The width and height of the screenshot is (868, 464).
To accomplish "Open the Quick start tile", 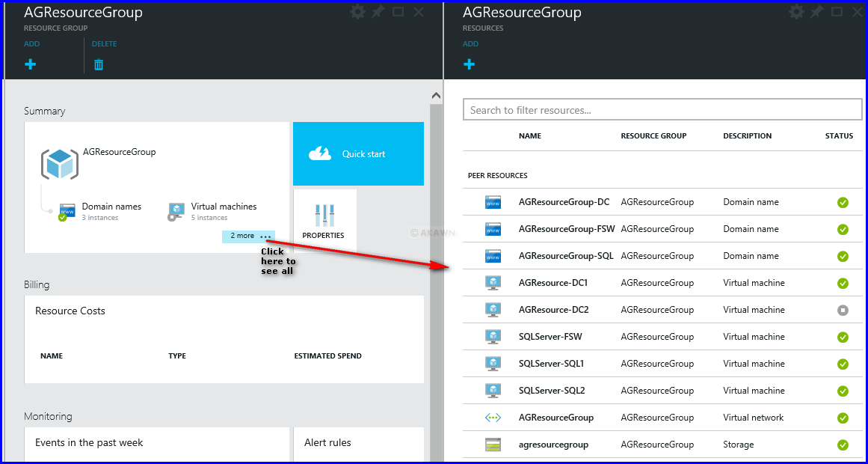I will tap(358, 153).
